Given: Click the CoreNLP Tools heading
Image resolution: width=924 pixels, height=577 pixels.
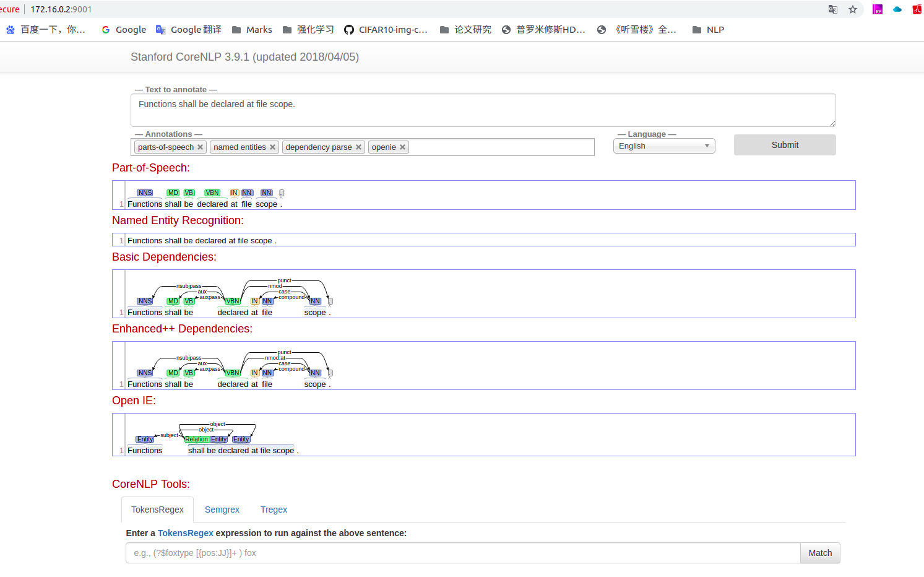Looking at the screenshot, I should (x=151, y=484).
